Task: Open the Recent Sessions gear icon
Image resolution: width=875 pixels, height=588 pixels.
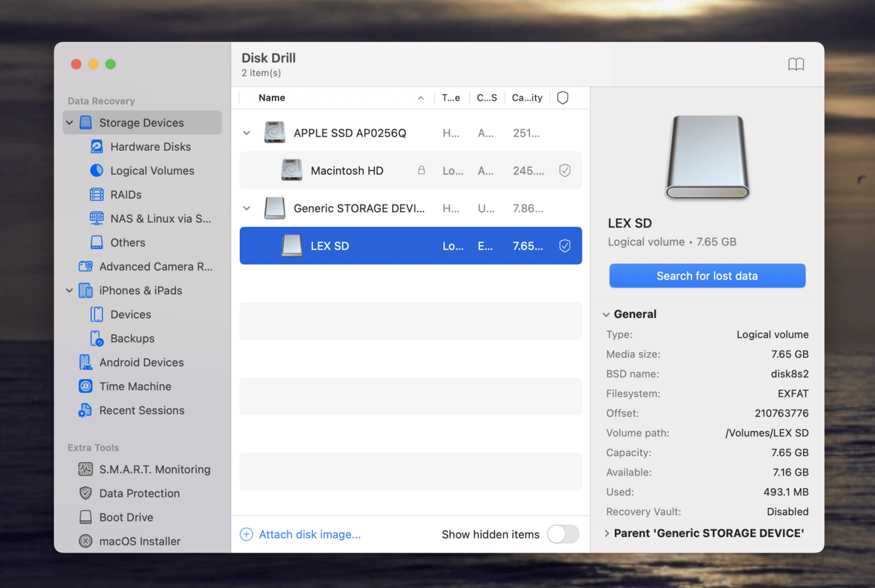Action: 86,410
